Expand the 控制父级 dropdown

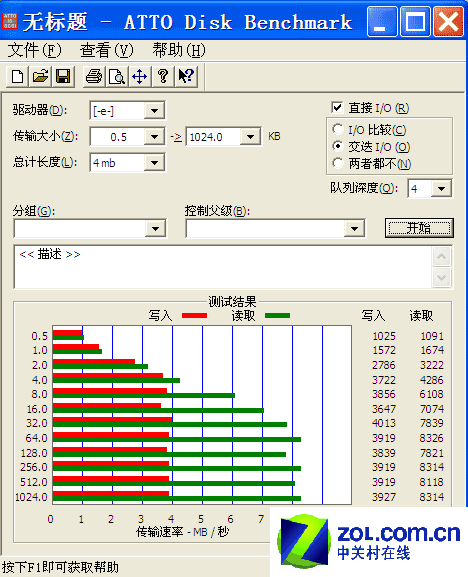(x=354, y=229)
